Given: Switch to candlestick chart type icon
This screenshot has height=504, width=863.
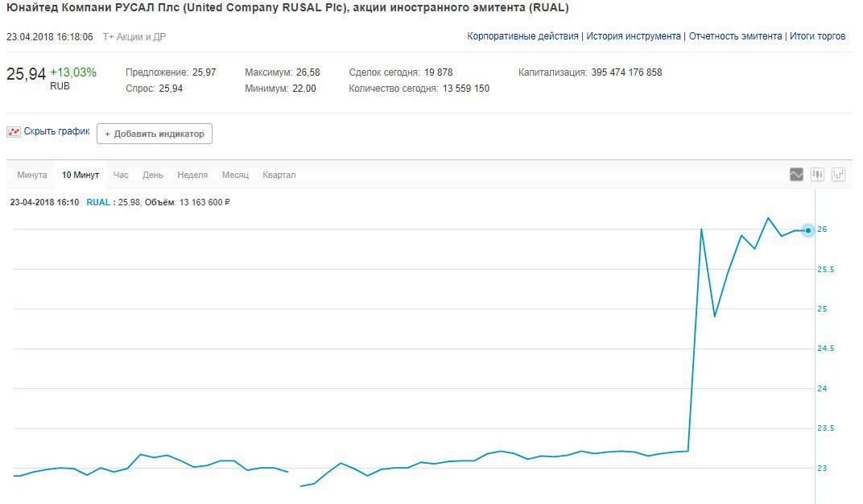Looking at the screenshot, I should point(817,175).
